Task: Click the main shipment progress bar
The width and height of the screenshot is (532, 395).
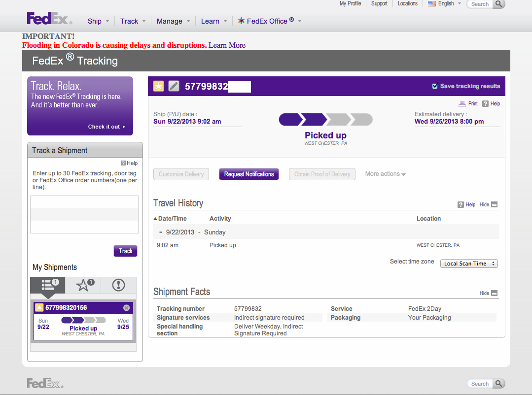Action: [x=325, y=119]
